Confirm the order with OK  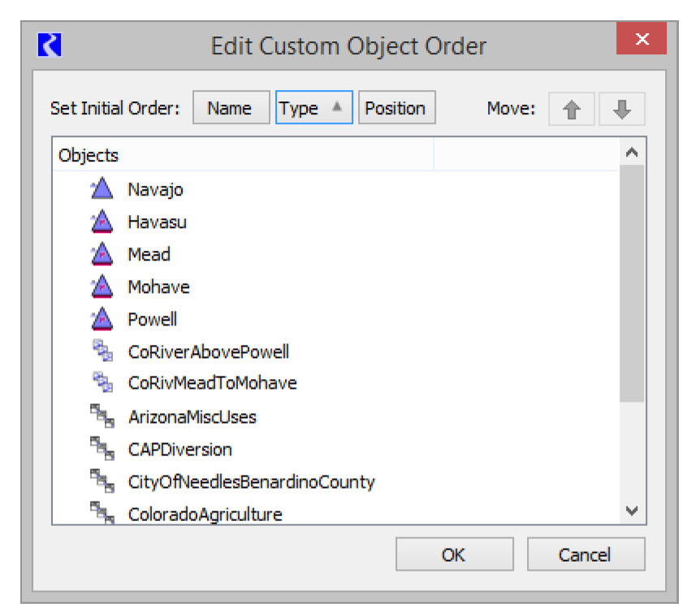pyautogui.click(x=453, y=555)
